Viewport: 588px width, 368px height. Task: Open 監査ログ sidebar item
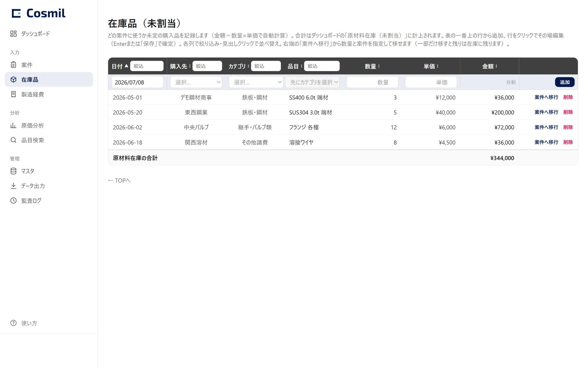[49, 200]
